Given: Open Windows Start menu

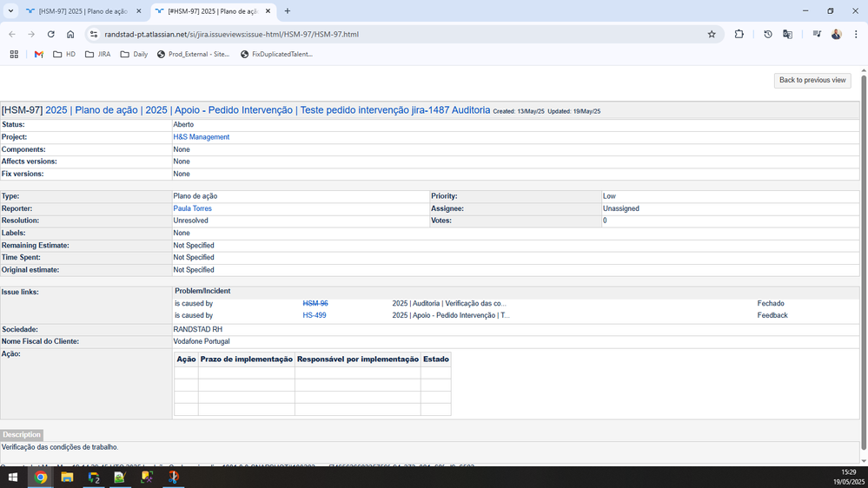Looking at the screenshot, I should 13,477.
